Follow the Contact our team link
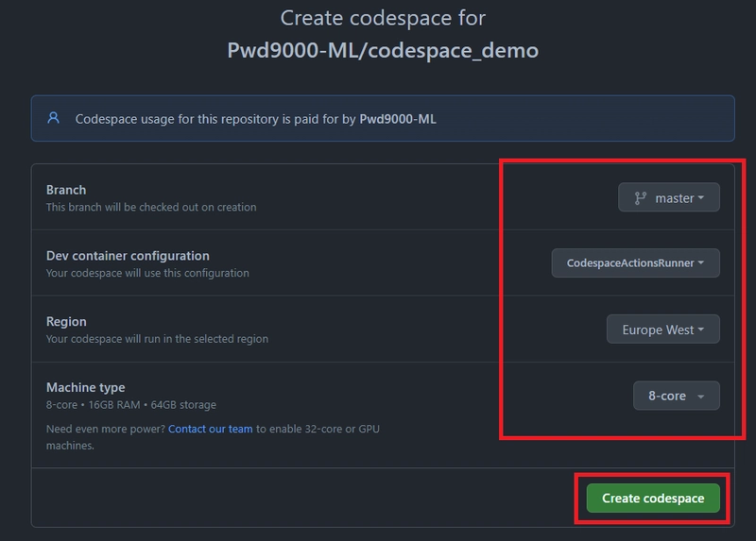756x541 pixels. click(x=211, y=429)
